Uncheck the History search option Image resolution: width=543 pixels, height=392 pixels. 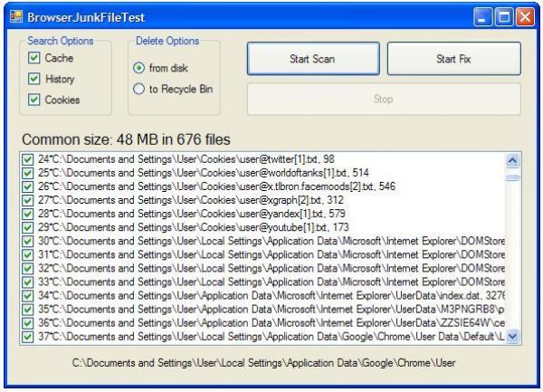pos(34,80)
